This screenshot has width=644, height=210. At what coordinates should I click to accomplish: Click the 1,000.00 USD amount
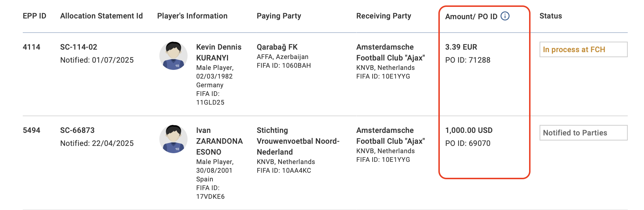469,130
